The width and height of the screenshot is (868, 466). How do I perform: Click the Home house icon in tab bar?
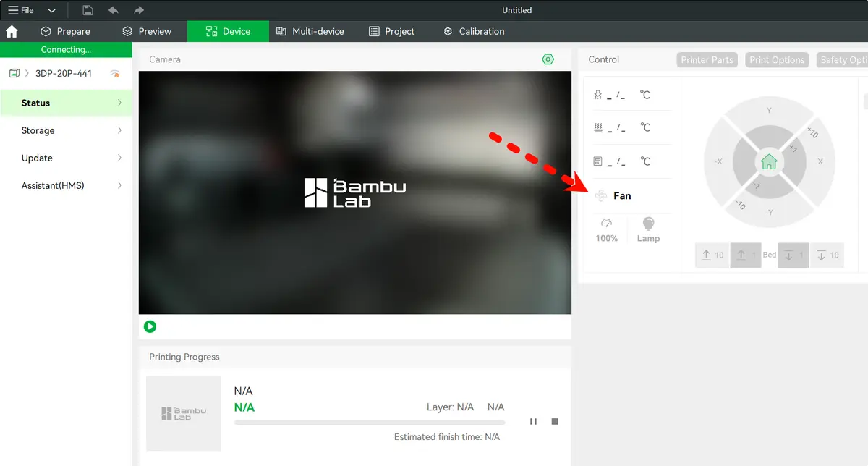(12, 31)
